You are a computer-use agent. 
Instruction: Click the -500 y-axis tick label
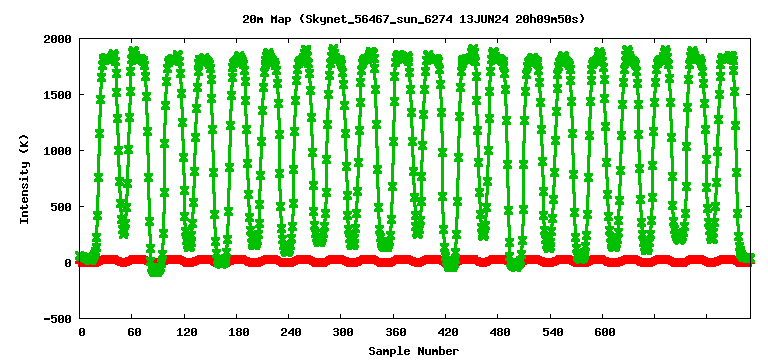[58, 318]
